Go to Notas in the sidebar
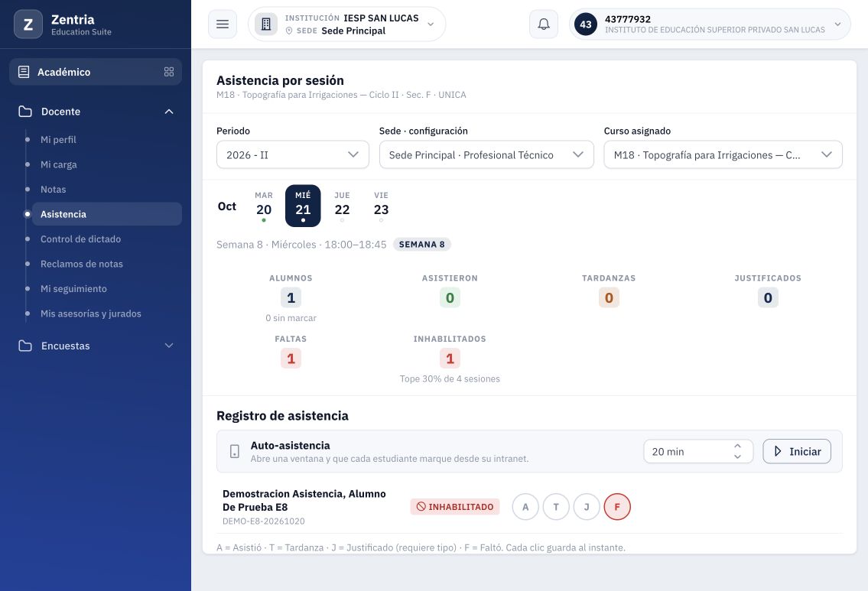Screen dimensions: 868x591 point(53,190)
